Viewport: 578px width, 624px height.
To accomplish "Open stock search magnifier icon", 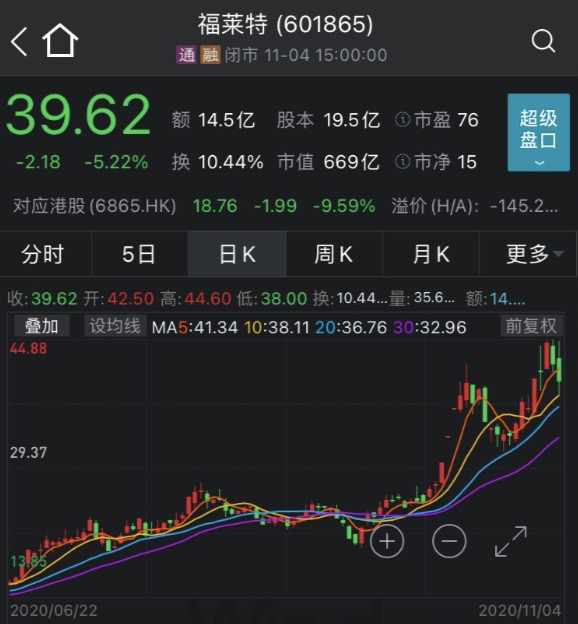I will point(543,41).
